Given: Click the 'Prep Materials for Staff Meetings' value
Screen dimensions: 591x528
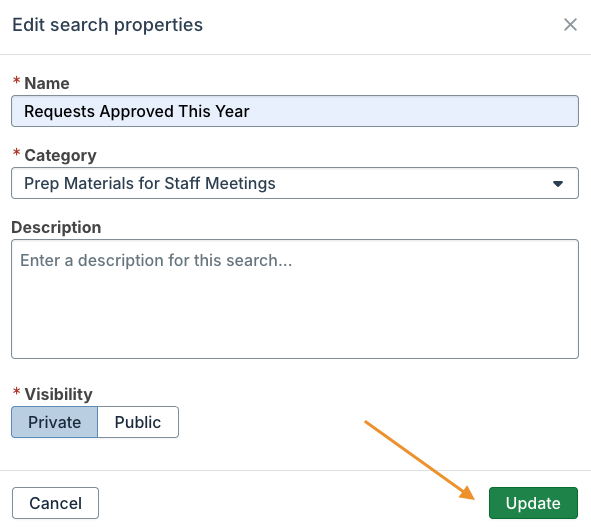Looking at the screenshot, I should pyautogui.click(x=150, y=184).
